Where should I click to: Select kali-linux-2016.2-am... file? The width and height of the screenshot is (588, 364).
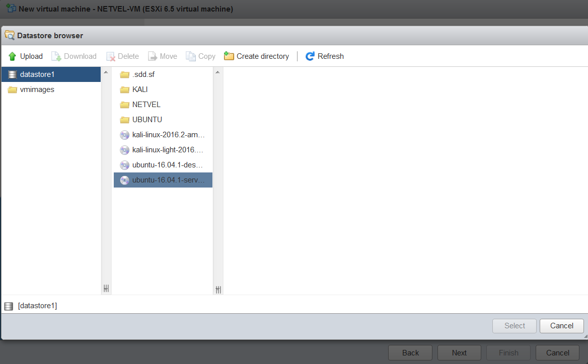click(163, 135)
